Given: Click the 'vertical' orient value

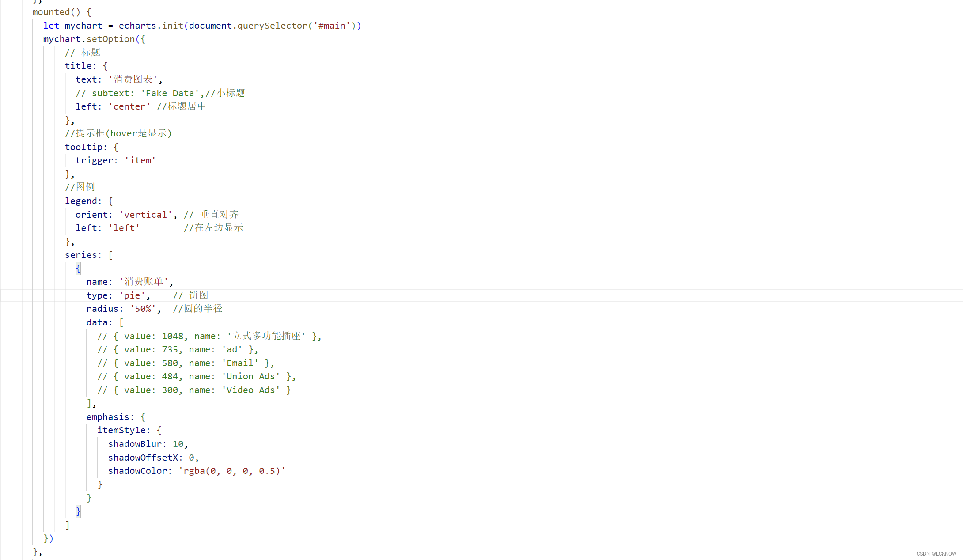Looking at the screenshot, I should coord(145,215).
